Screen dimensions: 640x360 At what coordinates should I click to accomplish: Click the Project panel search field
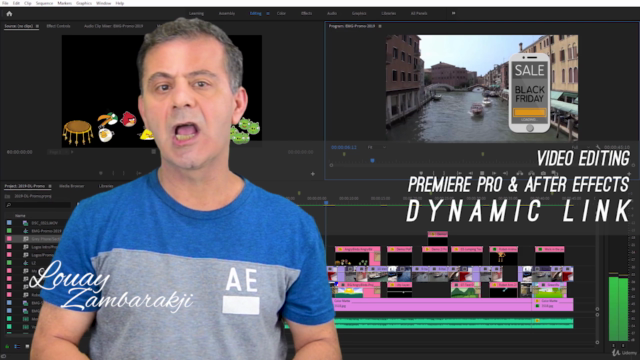(x=38, y=205)
